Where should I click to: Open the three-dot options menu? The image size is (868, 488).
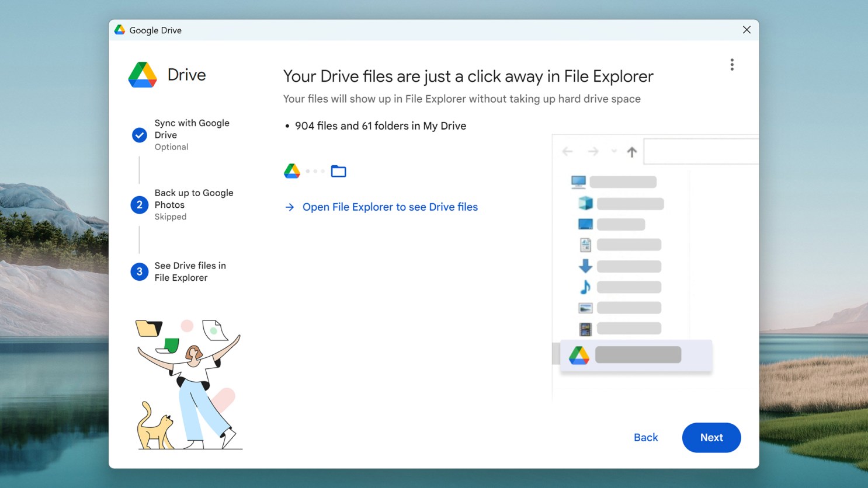(x=732, y=64)
